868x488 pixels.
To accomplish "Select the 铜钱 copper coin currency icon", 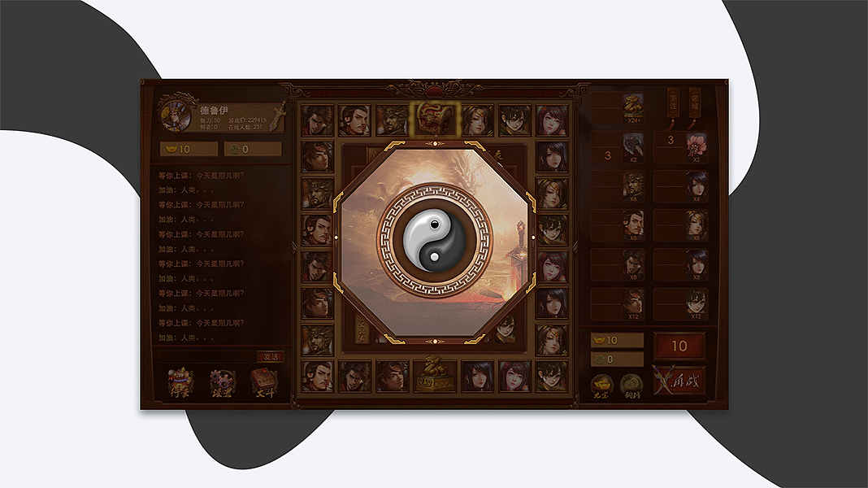I will (x=631, y=386).
